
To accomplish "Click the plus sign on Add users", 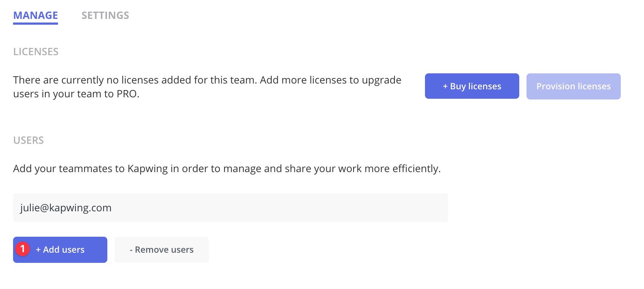I will click(38, 250).
